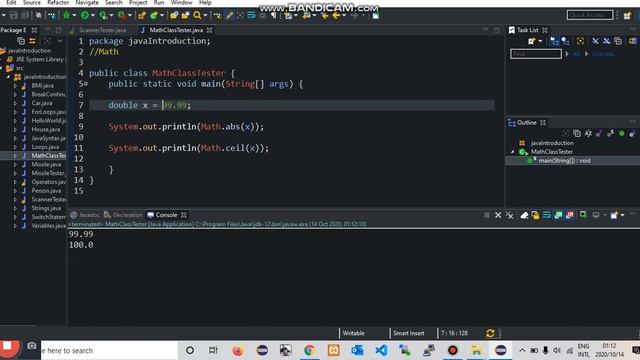Open Outlook from Windows taskbar
This screenshot has width=640, height=360.
(x=358, y=350)
